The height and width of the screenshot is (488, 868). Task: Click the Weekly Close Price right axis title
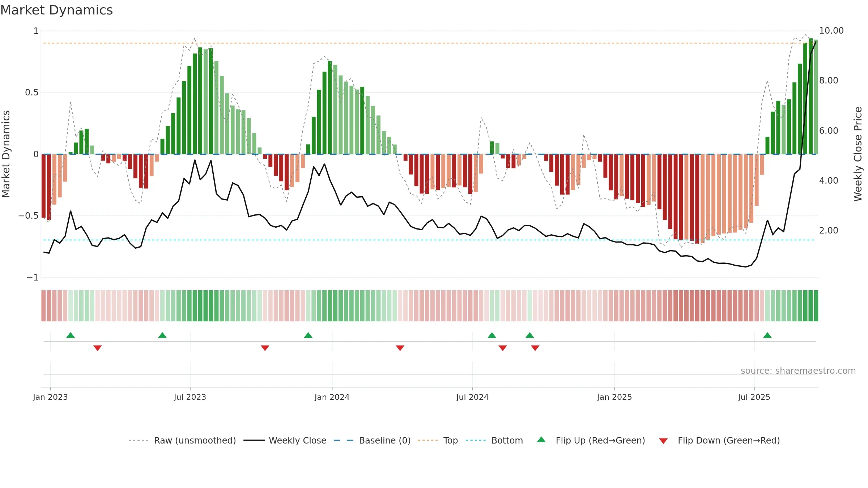tap(858, 154)
